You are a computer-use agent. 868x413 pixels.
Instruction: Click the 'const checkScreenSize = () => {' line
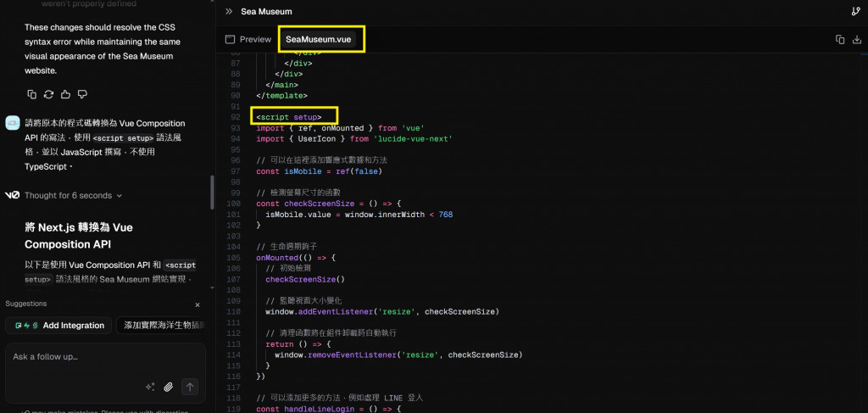pos(328,204)
